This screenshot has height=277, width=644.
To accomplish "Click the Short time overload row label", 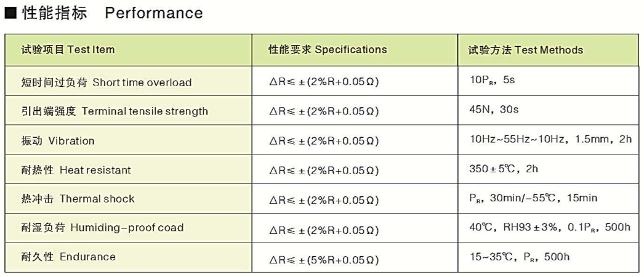I will click(106, 82).
